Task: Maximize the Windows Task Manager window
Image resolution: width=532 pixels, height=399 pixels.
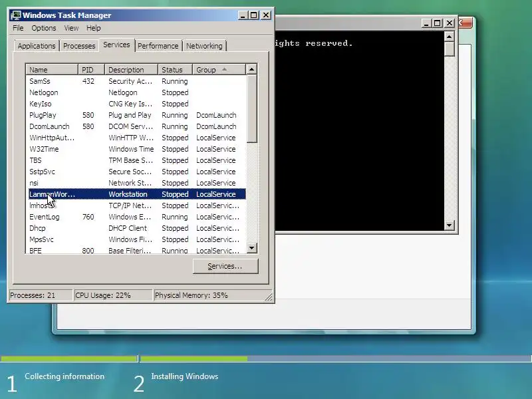Action: tap(254, 15)
